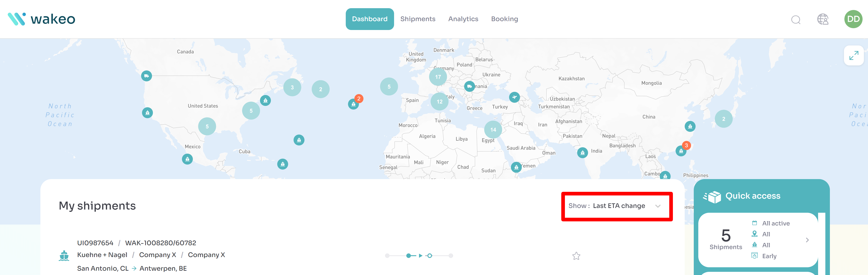
Task: Click the ship marker with the orange 3 badge
Action: [x=681, y=150]
